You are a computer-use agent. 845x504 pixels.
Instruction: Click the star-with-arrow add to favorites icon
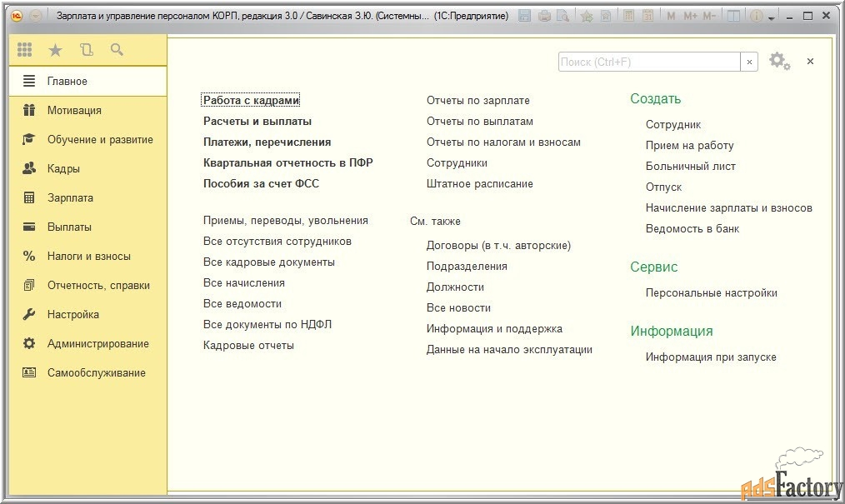coord(587,16)
